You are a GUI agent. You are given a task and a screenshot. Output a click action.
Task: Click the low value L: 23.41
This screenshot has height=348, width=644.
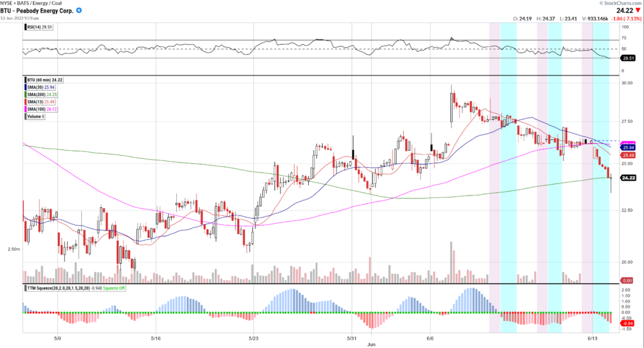[x=569, y=18]
